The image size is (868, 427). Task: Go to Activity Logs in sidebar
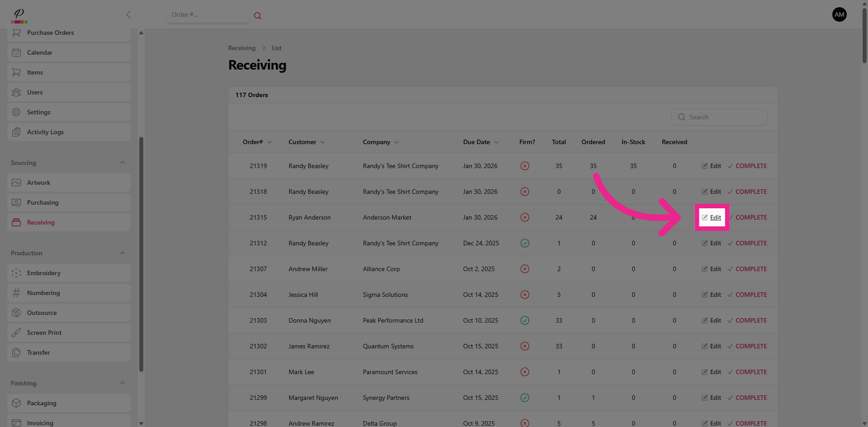[45, 132]
